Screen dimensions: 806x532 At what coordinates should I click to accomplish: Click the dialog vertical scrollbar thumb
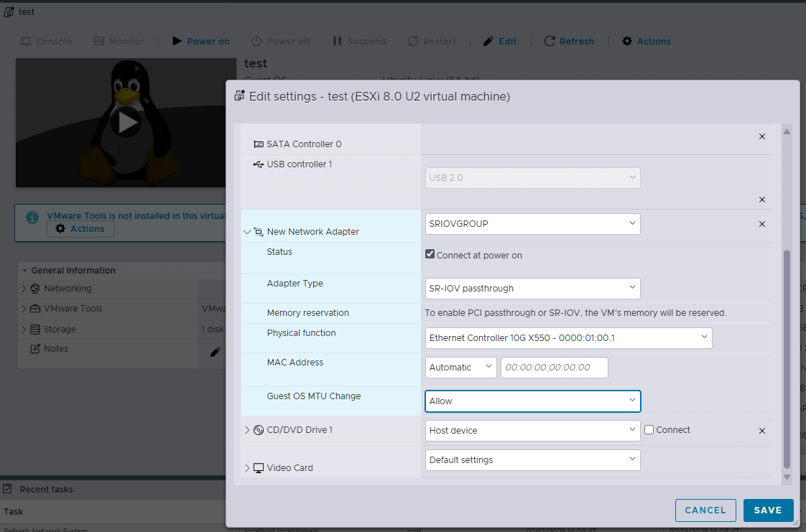tap(787, 360)
